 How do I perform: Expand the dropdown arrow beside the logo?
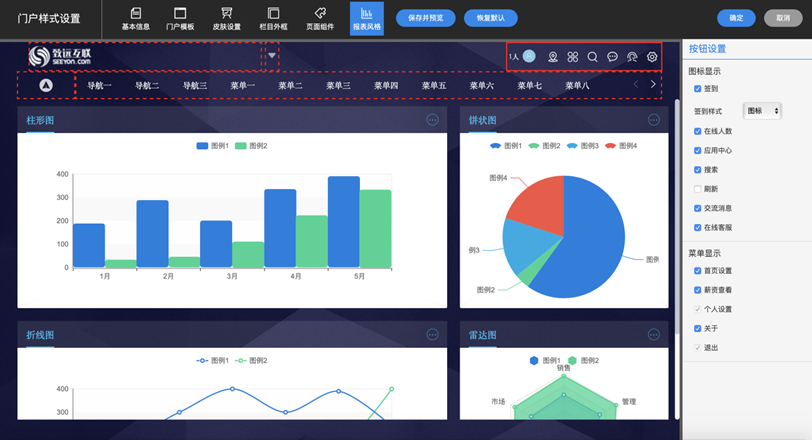[x=272, y=56]
